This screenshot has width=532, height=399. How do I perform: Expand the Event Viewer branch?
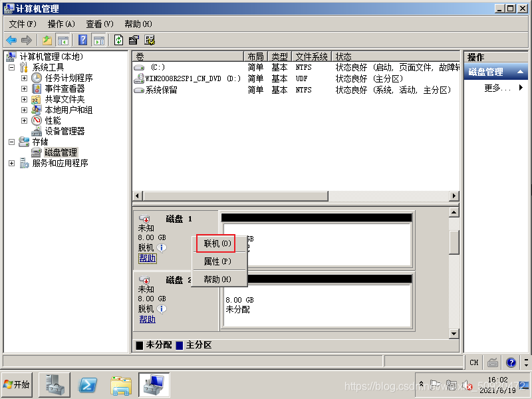24,88
